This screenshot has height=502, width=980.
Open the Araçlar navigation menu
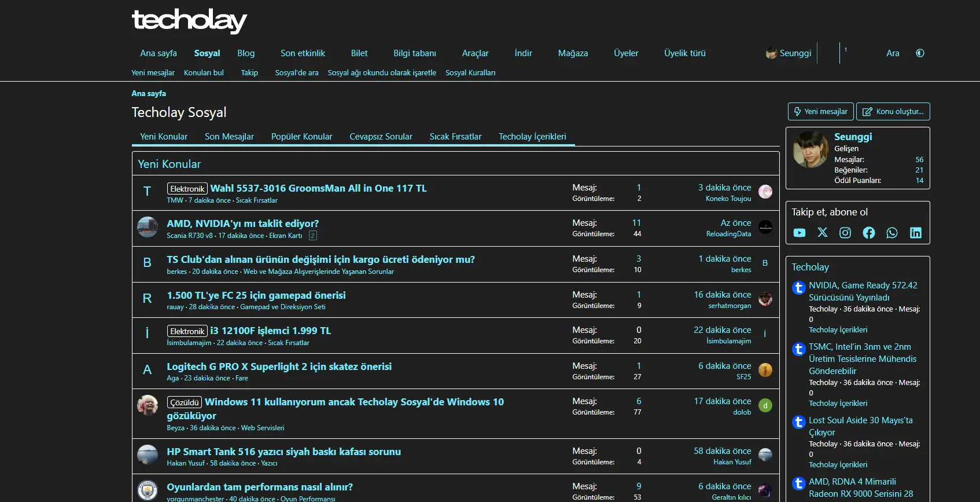[x=475, y=53]
